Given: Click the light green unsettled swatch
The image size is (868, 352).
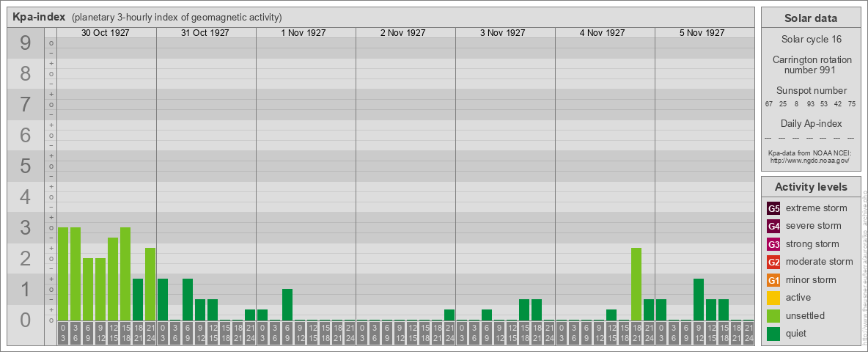Looking at the screenshot, I should [773, 316].
